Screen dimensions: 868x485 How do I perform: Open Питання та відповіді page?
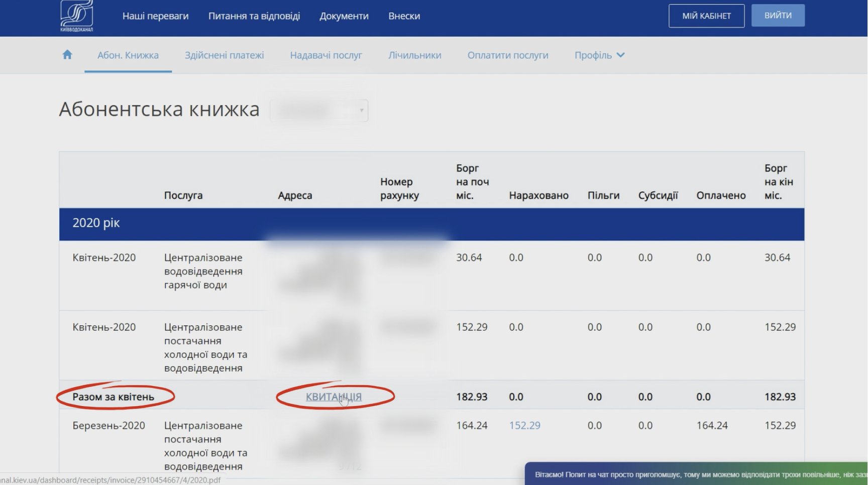pos(254,16)
